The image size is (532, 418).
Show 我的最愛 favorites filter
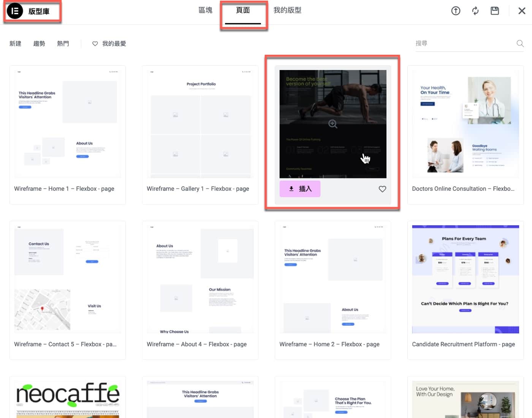[x=109, y=44]
